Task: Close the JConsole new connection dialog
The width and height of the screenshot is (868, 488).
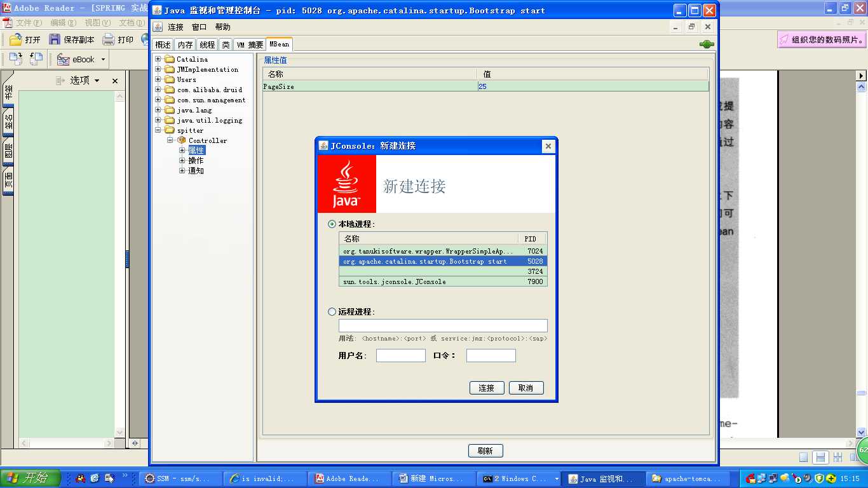Action: tap(548, 146)
